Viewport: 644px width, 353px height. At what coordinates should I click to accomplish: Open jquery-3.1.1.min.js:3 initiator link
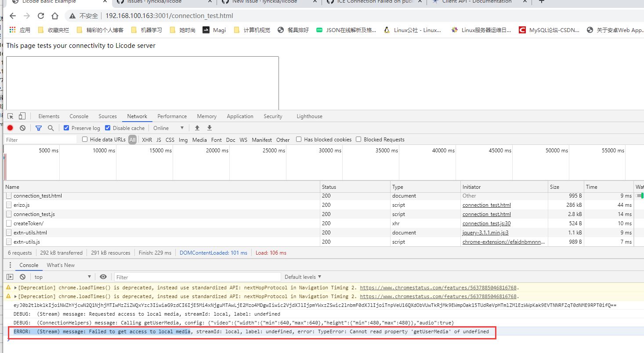click(x=485, y=233)
